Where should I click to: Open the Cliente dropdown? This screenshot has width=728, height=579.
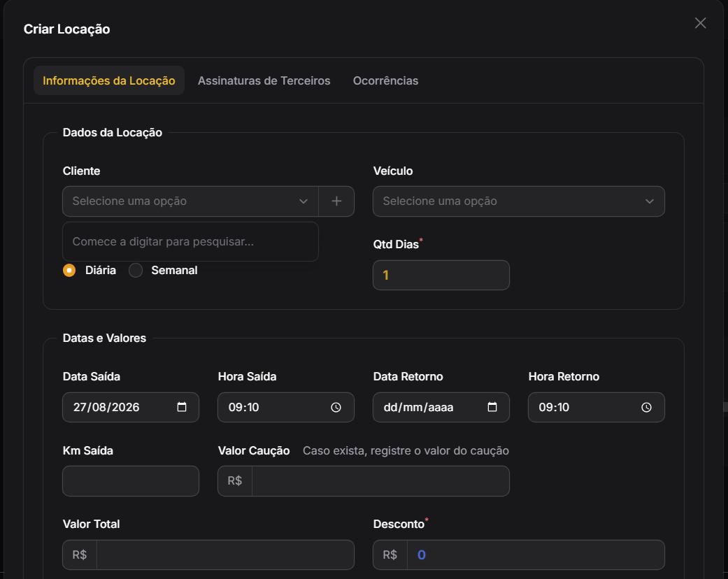[x=190, y=201]
